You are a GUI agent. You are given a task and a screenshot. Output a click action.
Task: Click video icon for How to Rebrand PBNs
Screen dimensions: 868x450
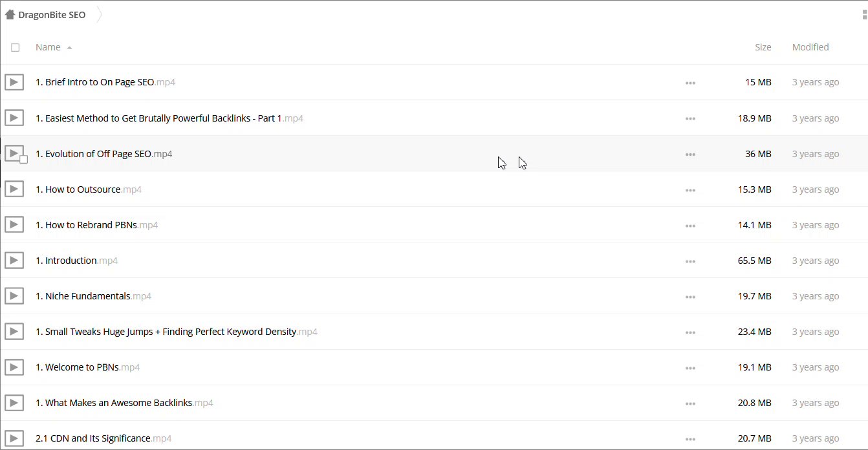(x=14, y=225)
